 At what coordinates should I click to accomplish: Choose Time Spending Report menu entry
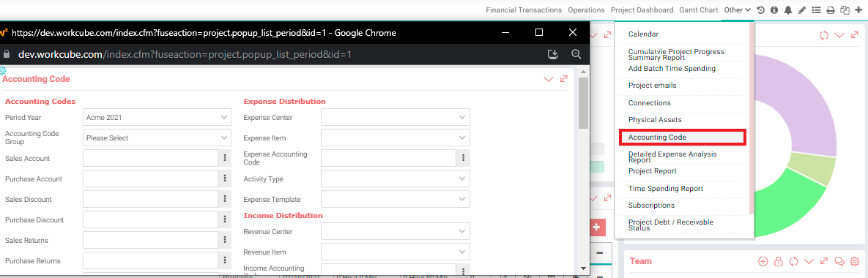coord(665,189)
